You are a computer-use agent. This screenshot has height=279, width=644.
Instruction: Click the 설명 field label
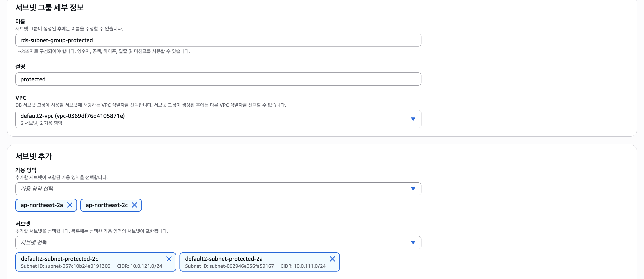tap(20, 67)
